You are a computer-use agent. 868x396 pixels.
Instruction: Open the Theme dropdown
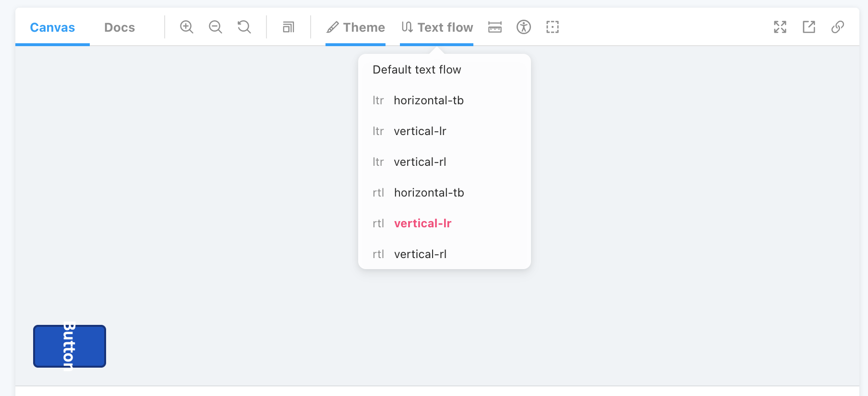[356, 27]
